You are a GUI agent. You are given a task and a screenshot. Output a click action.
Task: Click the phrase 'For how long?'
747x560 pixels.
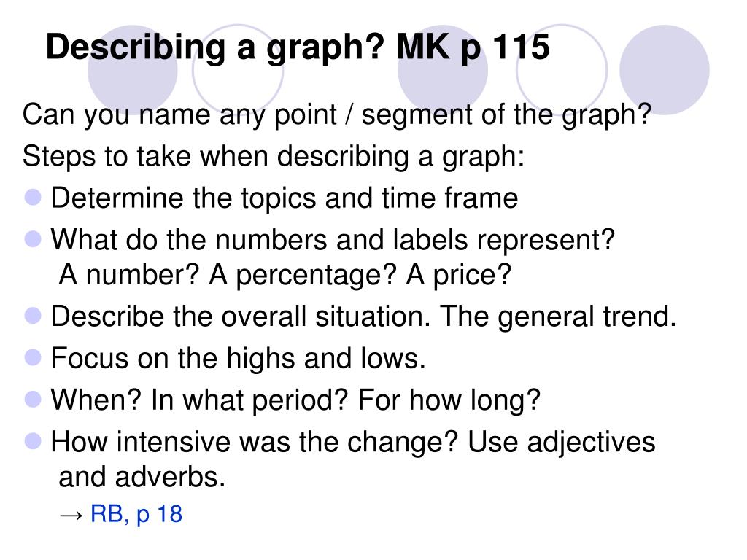click(x=449, y=400)
